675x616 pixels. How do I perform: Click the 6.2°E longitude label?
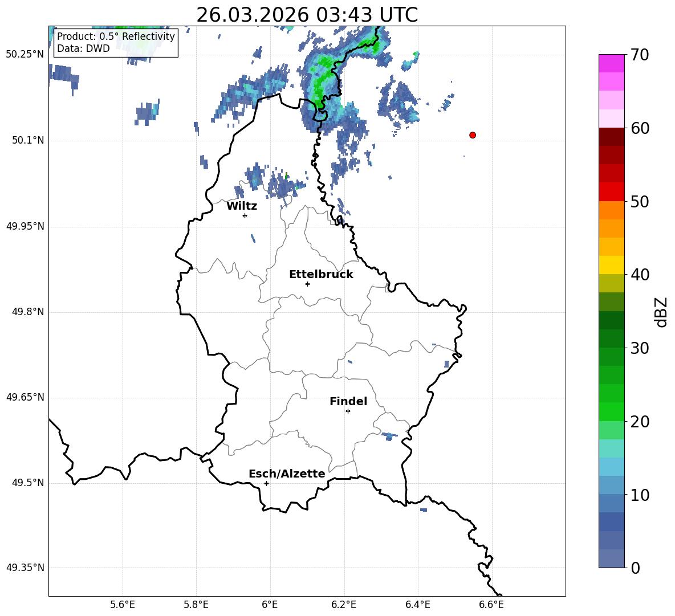[x=344, y=605]
